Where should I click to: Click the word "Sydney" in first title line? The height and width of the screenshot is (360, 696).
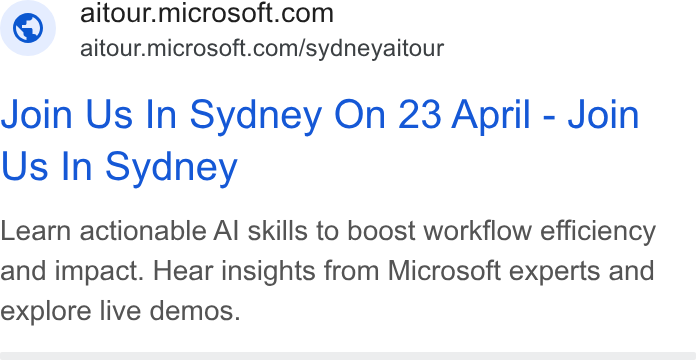click(x=256, y=115)
